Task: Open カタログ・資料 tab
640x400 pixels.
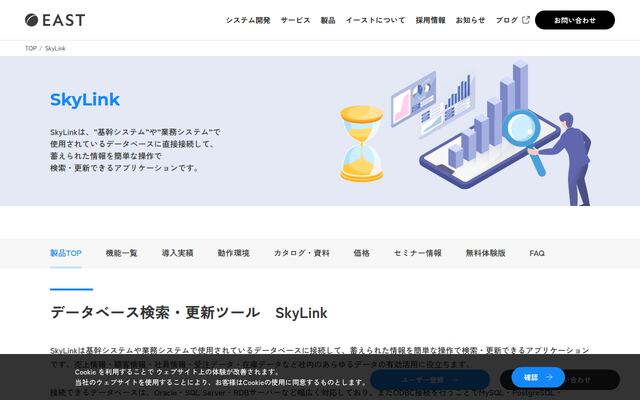Action: (302, 253)
